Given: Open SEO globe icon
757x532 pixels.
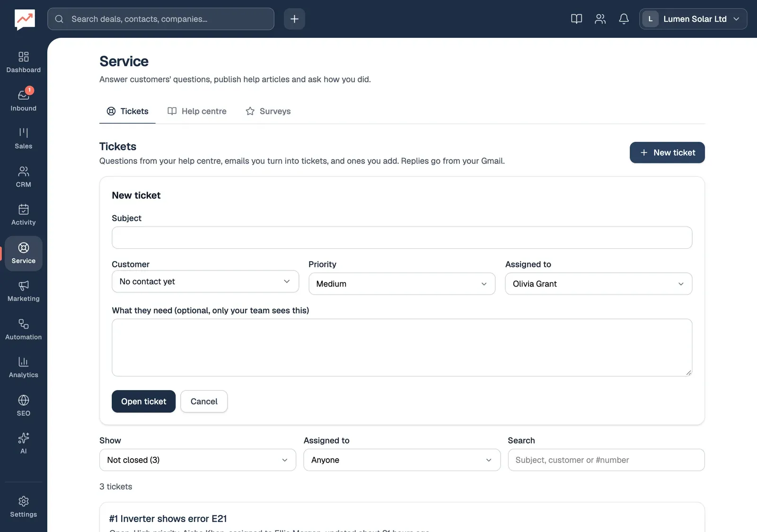Looking at the screenshot, I should pyautogui.click(x=23, y=406).
